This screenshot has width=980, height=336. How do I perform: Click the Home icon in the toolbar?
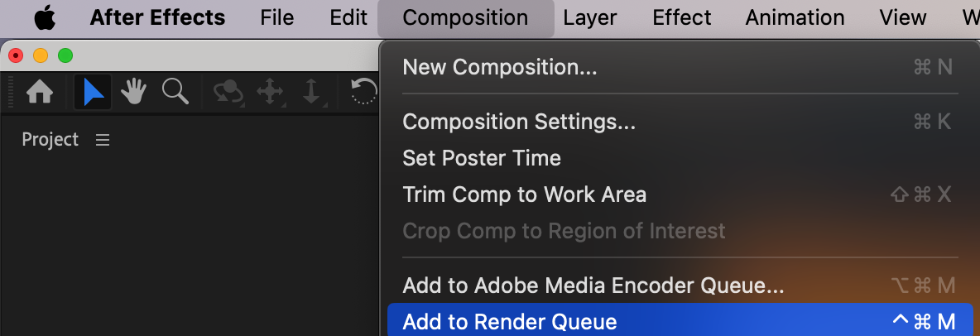(40, 92)
